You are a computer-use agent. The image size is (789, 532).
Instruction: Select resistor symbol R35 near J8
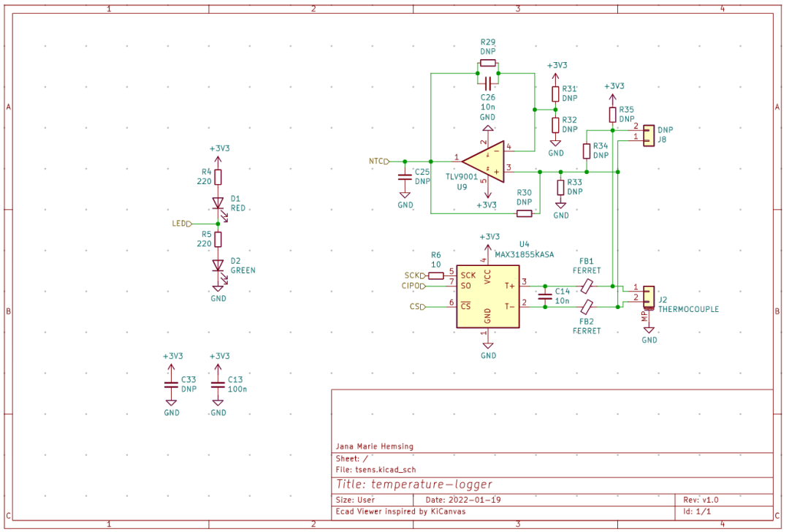[x=612, y=115]
